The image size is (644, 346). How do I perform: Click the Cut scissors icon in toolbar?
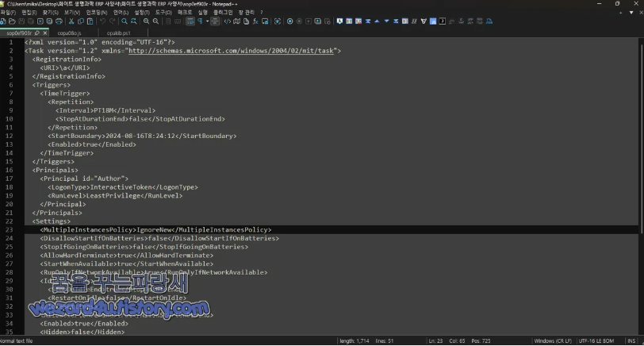click(71, 21)
